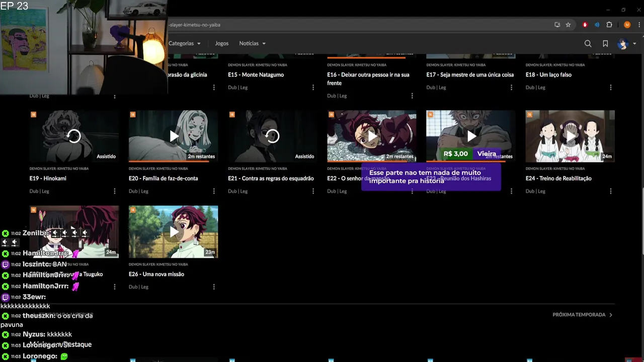Maximize the browser window
The height and width of the screenshot is (362, 644).
[x=623, y=10]
